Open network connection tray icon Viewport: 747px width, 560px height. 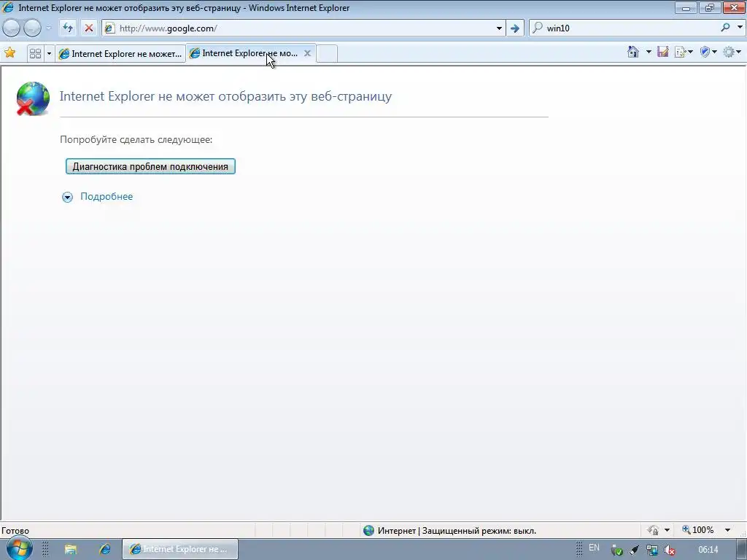[x=651, y=550]
